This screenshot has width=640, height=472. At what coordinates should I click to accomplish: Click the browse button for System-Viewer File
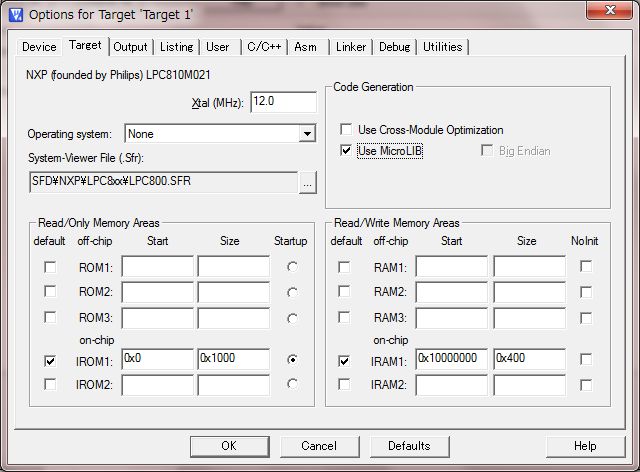(308, 183)
